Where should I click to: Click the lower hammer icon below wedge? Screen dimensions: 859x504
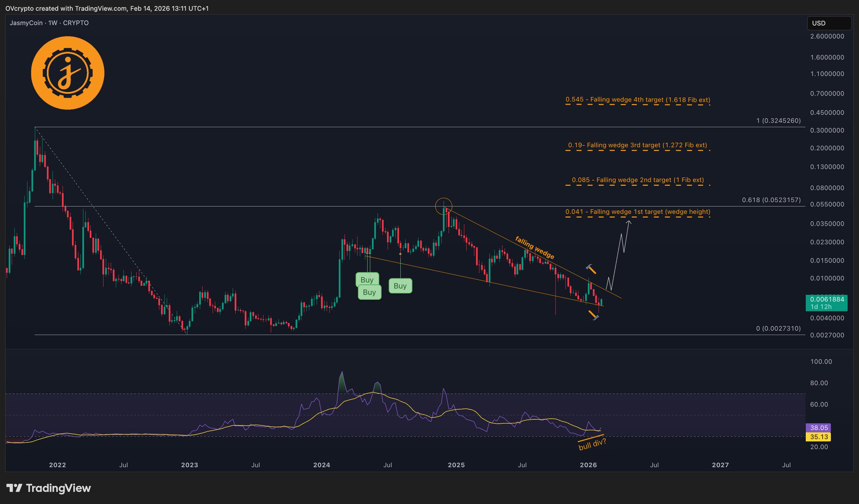(593, 315)
